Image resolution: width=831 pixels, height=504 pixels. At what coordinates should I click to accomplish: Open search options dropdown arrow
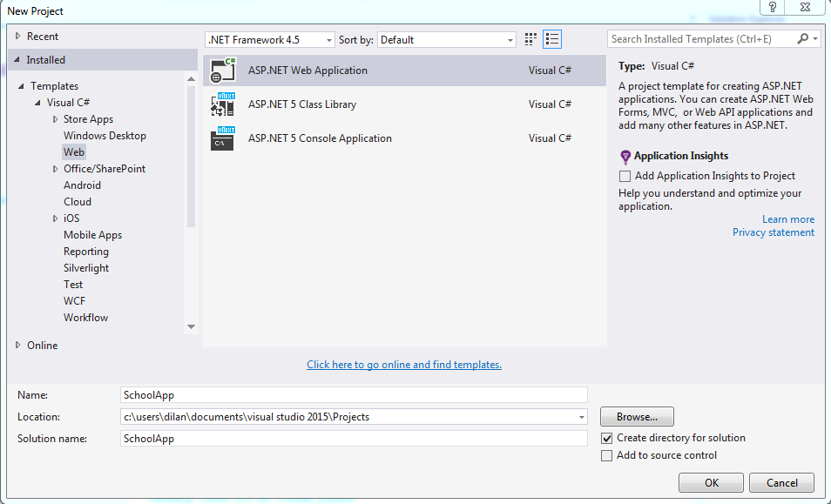click(x=815, y=38)
